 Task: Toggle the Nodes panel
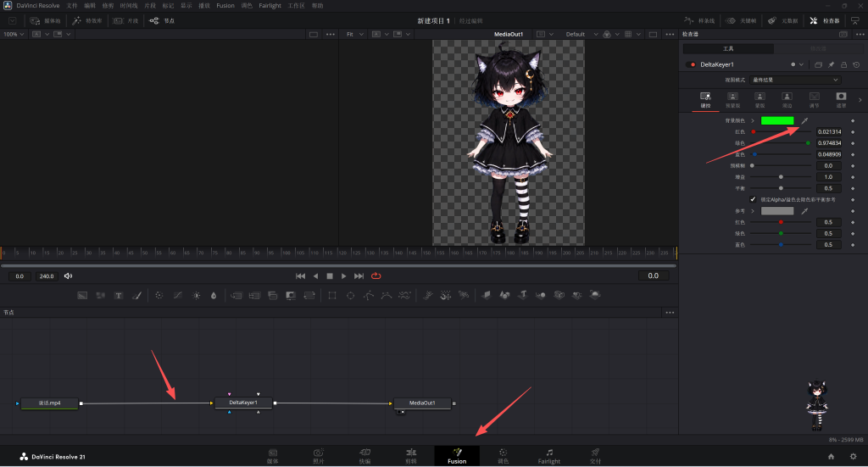coord(162,20)
